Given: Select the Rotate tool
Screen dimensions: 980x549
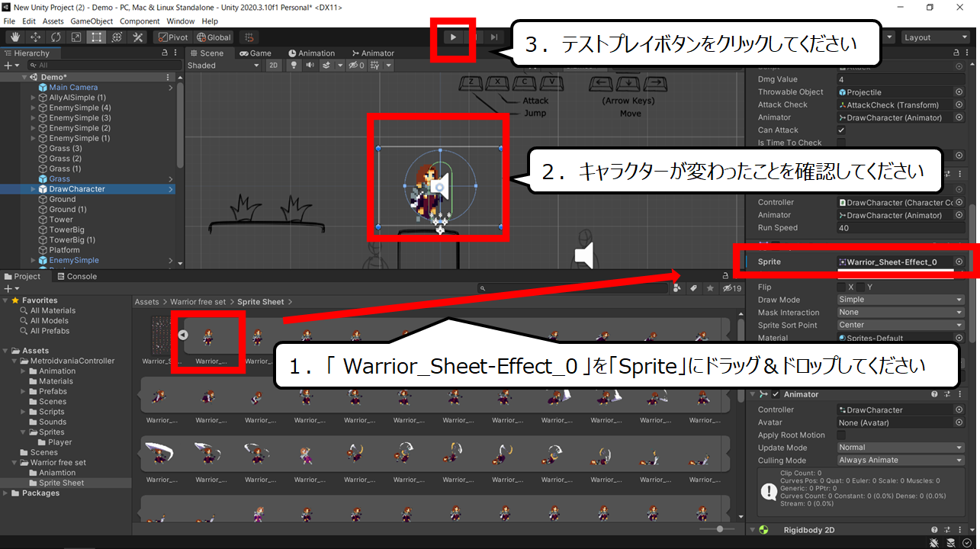Looking at the screenshot, I should pyautogui.click(x=56, y=37).
